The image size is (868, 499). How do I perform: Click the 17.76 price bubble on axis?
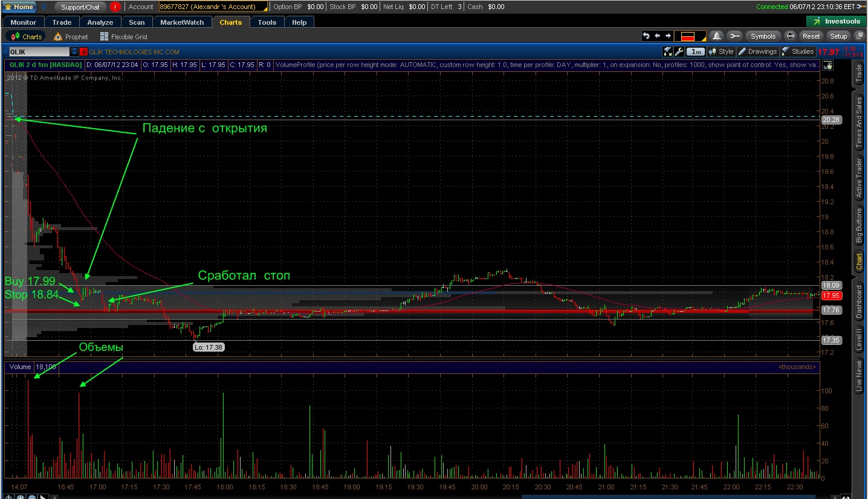pos(831,310)
